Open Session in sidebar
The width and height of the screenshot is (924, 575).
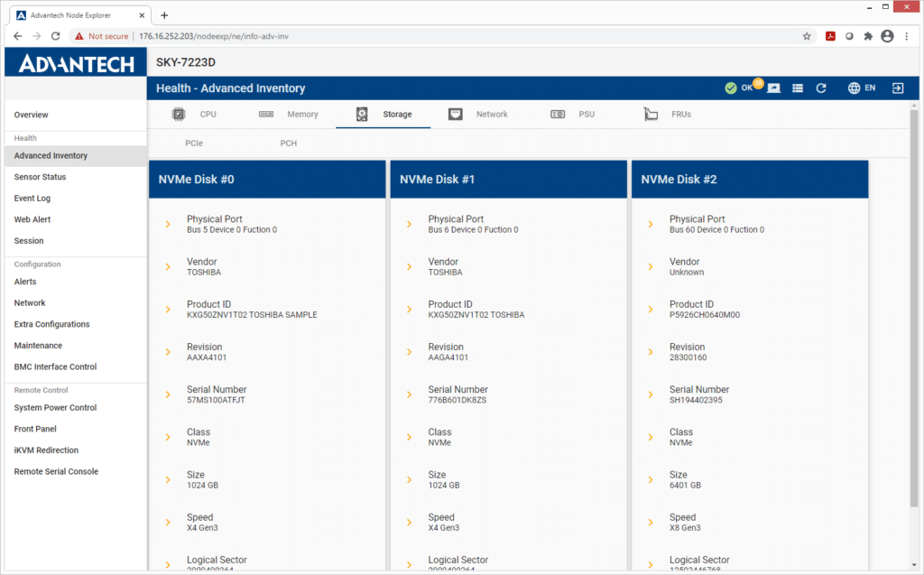(x=29, y=241)
